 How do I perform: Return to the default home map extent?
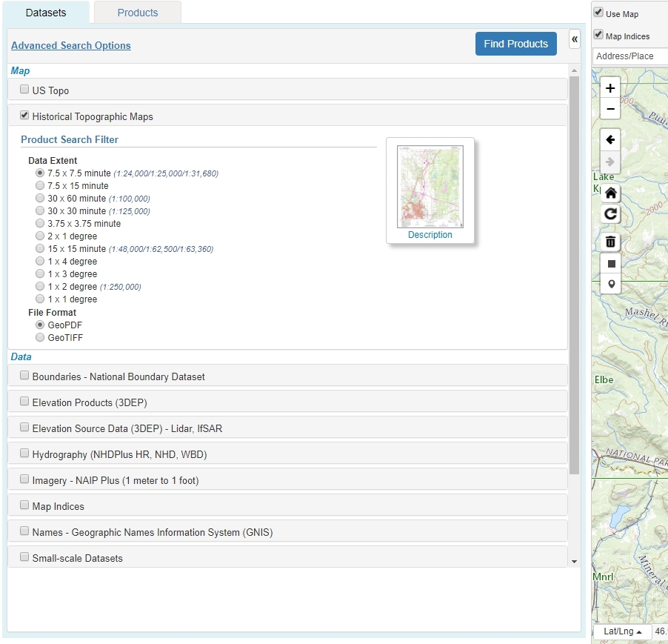[609, 193]
